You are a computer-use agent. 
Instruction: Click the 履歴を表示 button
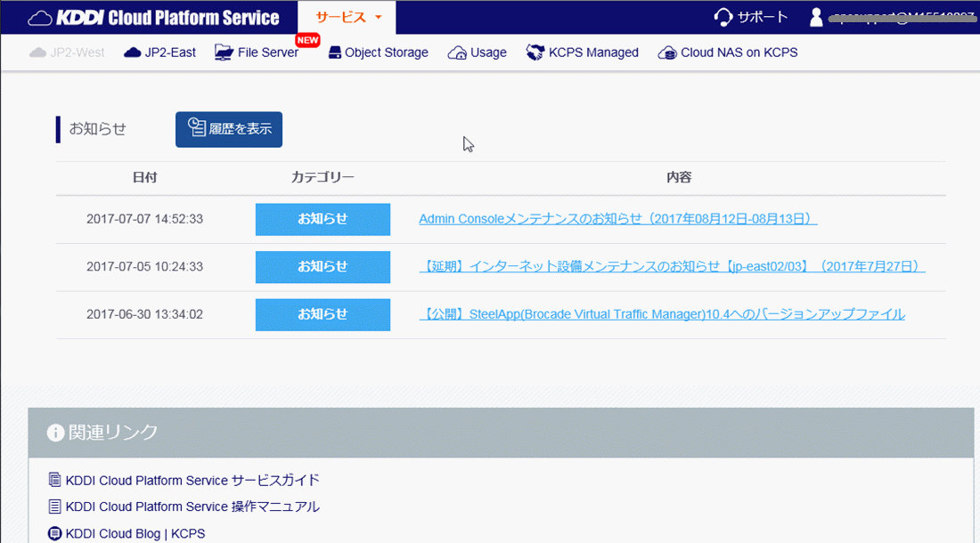pyautogui.click(x=229, y=130)
